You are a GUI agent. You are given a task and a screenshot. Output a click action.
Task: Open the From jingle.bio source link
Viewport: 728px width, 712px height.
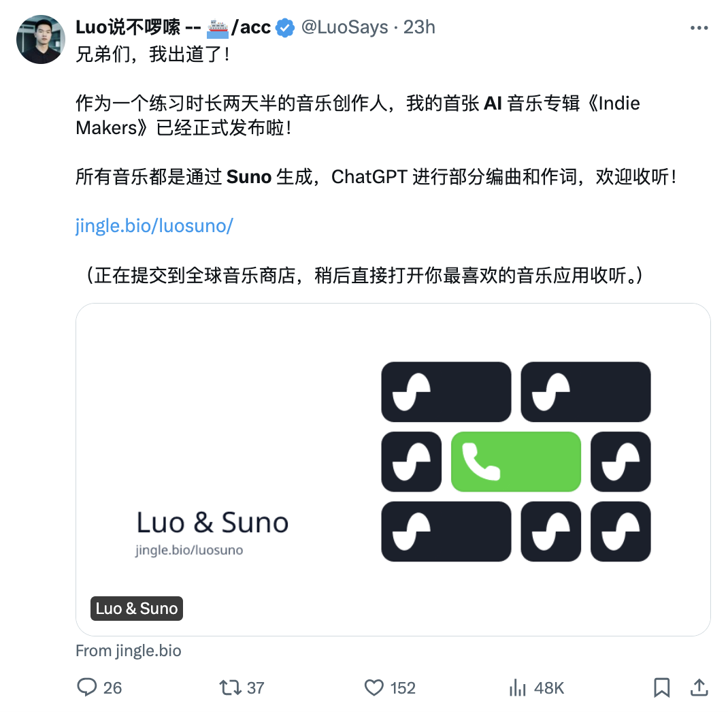click(128, 651)
